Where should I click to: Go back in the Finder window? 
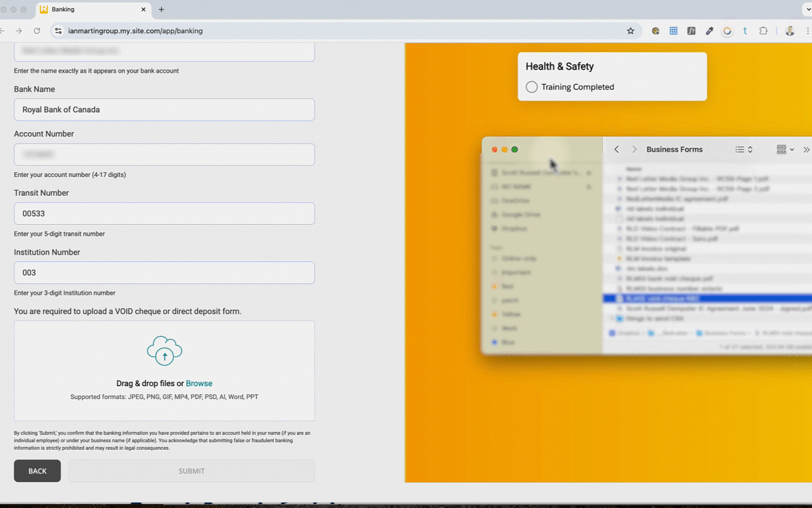616,150
